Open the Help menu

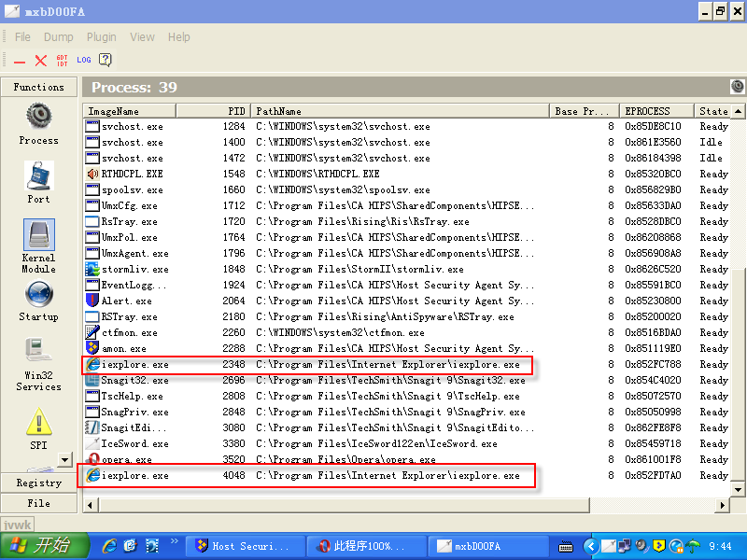point(178,37)
